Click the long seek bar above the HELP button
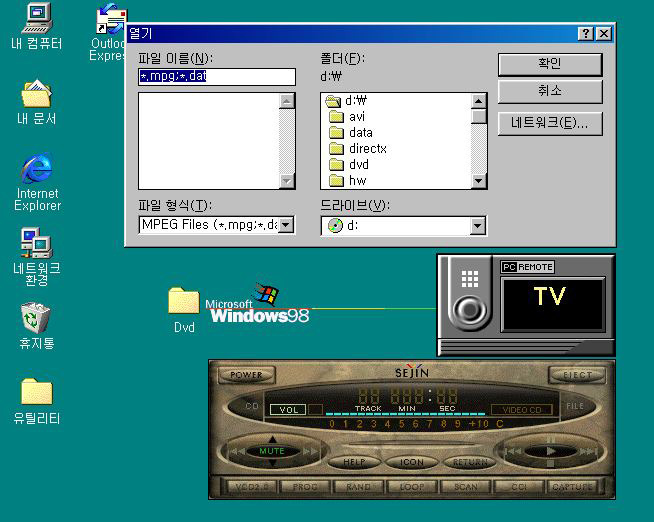The width and height of the screenshot is (654, 522). coord(412,444)
